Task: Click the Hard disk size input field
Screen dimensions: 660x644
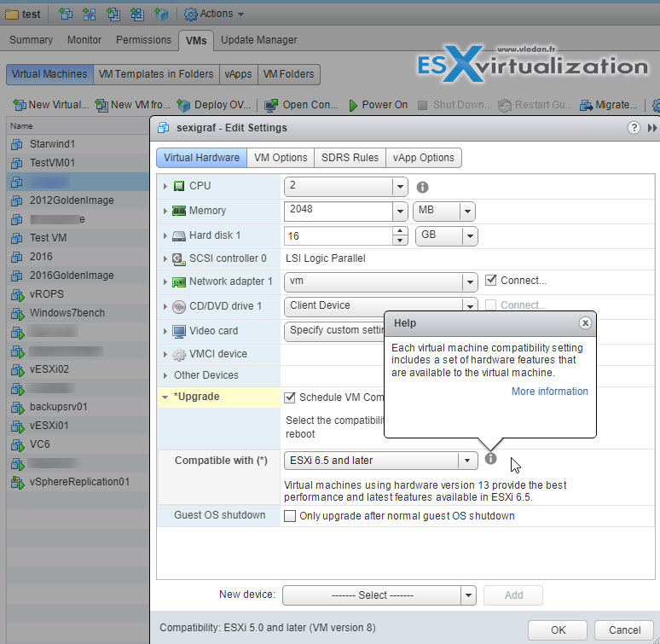Action: 339,236
